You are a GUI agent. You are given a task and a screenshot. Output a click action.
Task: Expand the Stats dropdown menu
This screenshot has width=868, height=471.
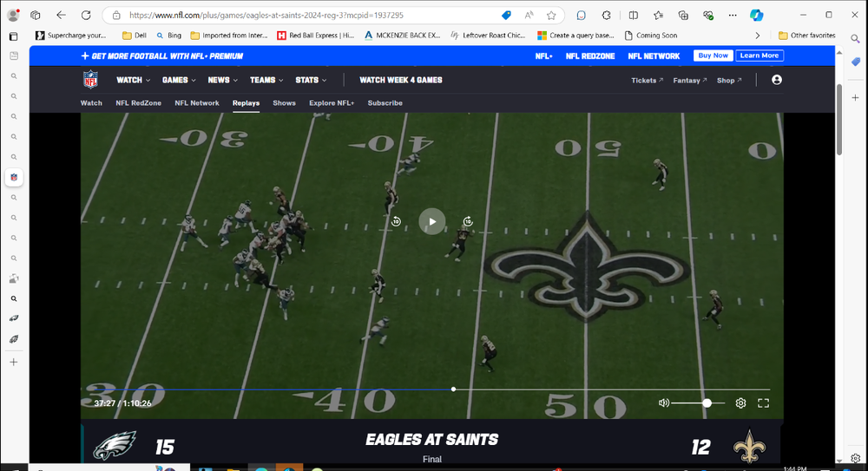click(311, 80)
